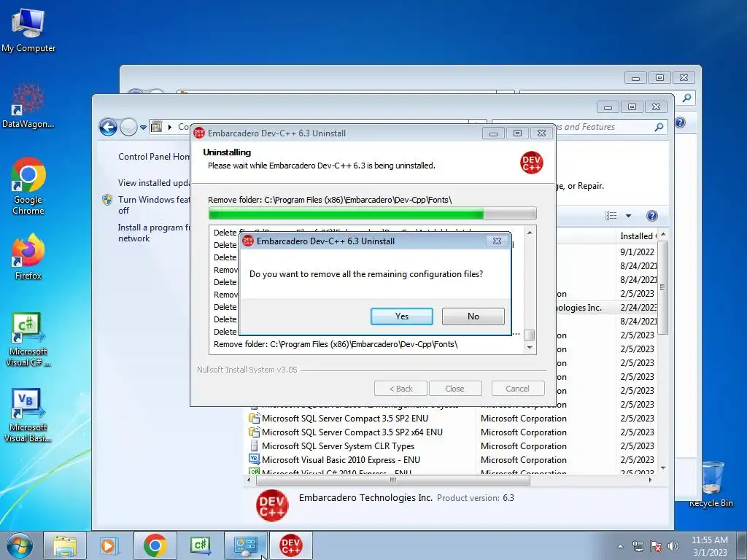
Task: Click the help icon in rear window
Action: click(681, 122)
